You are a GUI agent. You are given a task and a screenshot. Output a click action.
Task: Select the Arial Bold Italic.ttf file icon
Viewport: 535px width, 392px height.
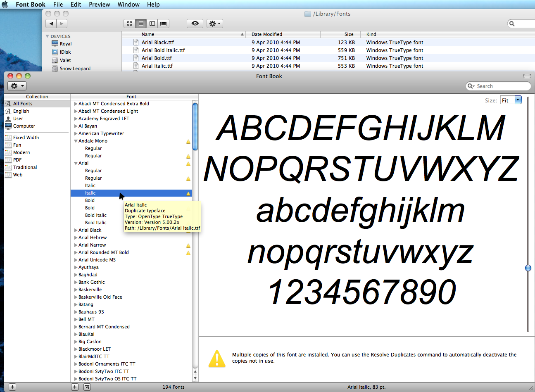[x=136, y=50]
